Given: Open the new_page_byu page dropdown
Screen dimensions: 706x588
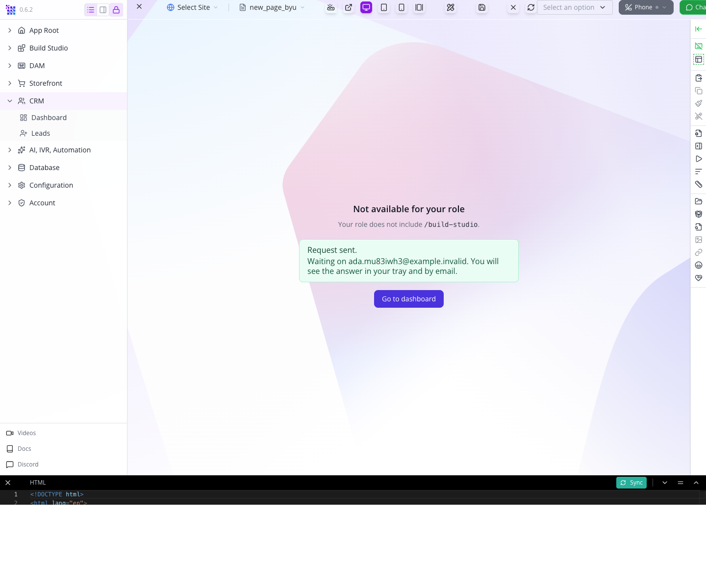Looking at the screenshot, I should 272,7.
